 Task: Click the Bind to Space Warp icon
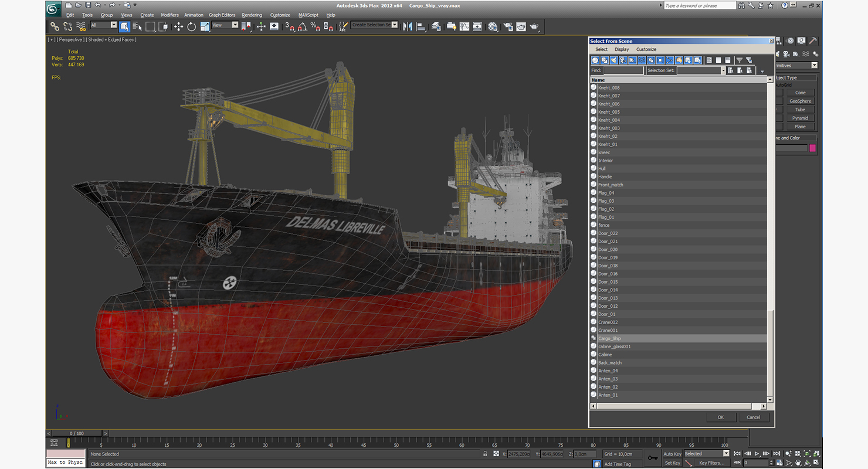tap(82, 26)
